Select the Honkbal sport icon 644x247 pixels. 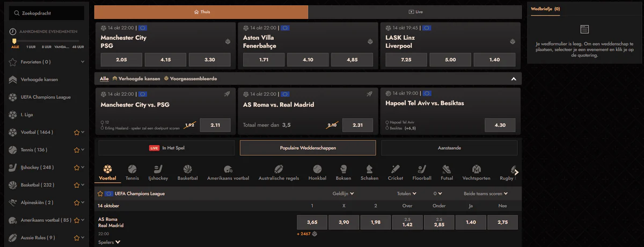pos(317,169)
